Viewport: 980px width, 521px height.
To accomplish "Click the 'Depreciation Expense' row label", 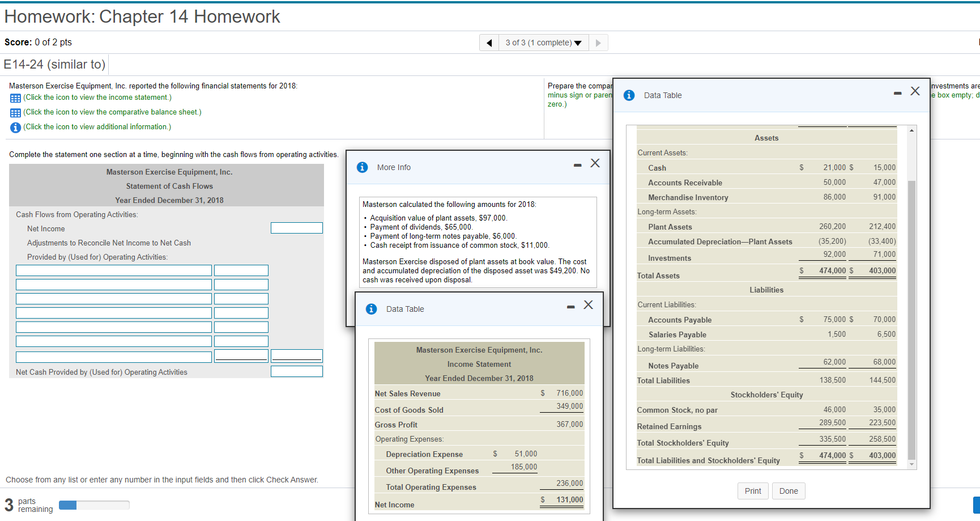I will click(424, 455).
